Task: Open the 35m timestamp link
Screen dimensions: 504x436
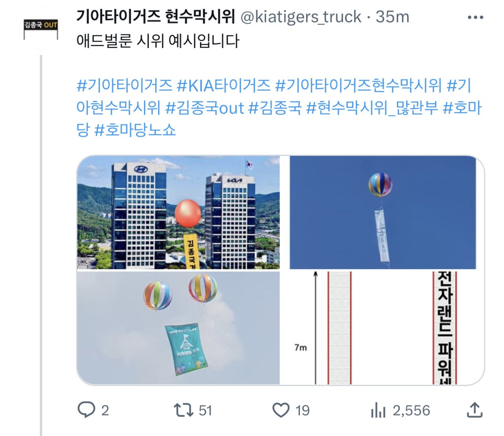Action: click(x=393, y=17)
